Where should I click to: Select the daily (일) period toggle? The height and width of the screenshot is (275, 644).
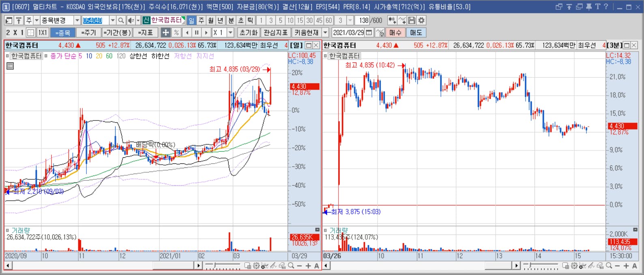click(x=191, y=20)
